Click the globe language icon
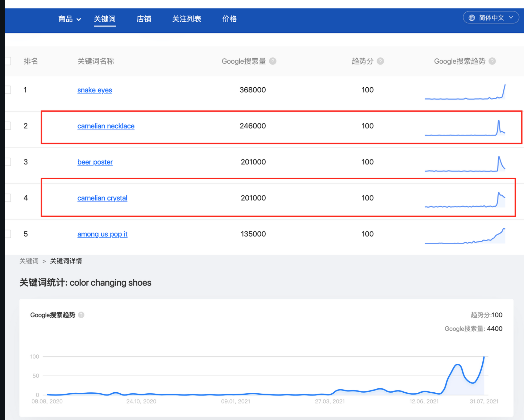 coord(472,18)
